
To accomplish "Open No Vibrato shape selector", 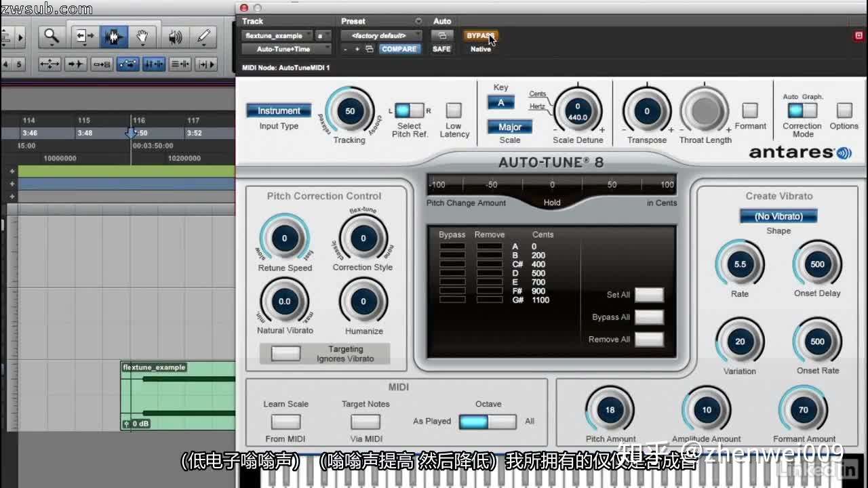I will tap(778, 216).
